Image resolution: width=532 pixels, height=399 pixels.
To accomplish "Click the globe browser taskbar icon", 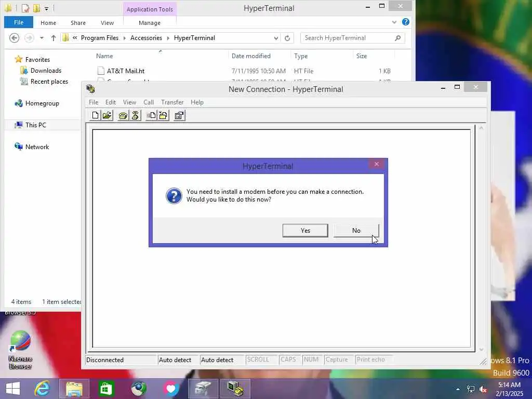I will (x=139, y=389).
